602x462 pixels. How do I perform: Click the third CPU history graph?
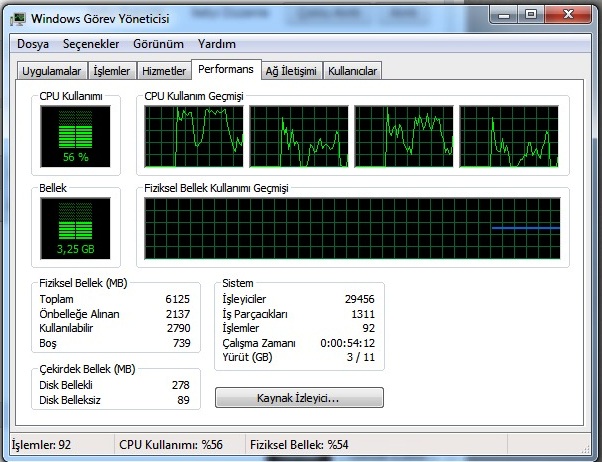404,137
